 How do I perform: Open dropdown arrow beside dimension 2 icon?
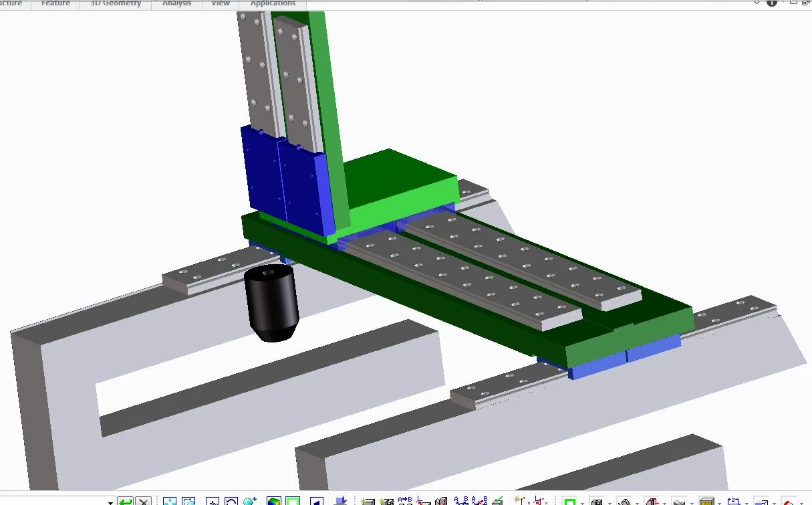click(x=747, y=503)
